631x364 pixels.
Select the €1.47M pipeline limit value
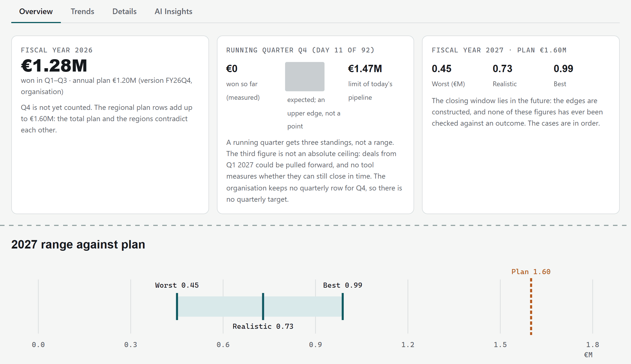click(x=365, y=68)
